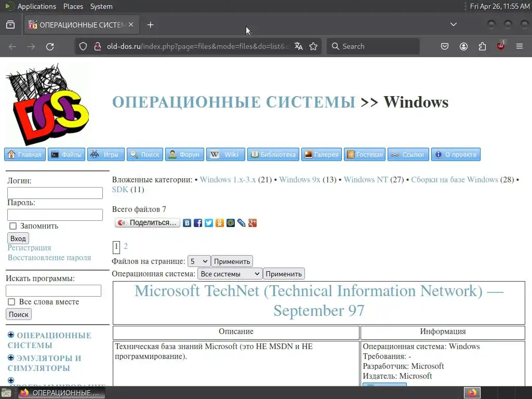
Task: Open the Файлов на странице dropdown
Action: point(199,261)
